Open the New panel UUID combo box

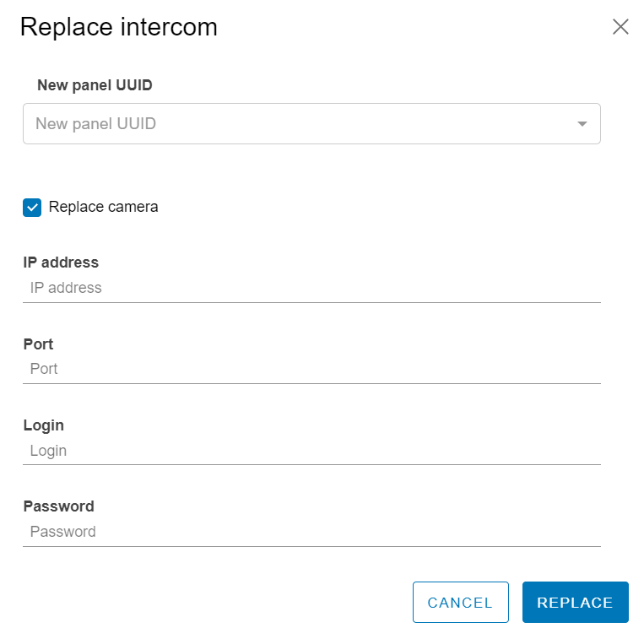tap(311, 123)
